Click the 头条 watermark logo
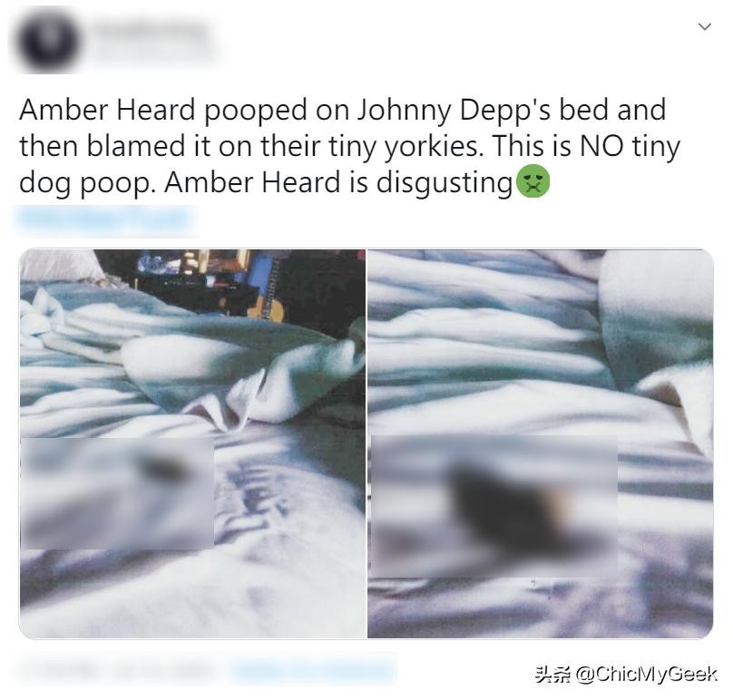 (553, 675)
